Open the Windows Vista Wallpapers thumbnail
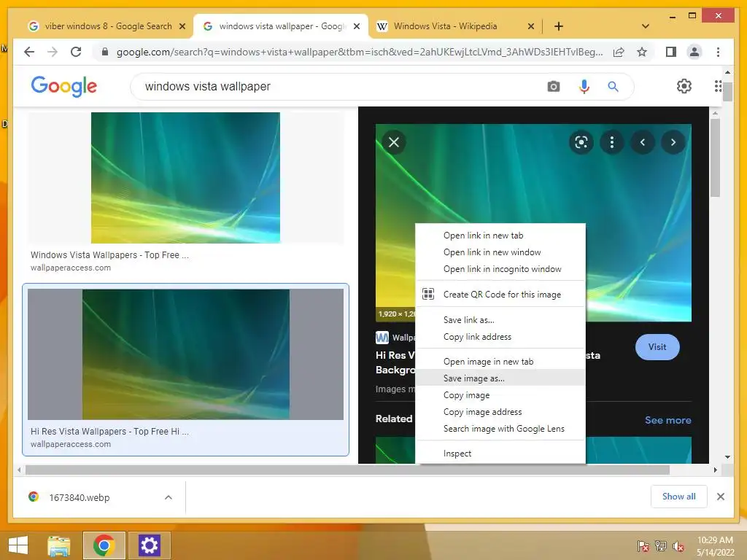This screenshot has height=560, width=747. [185, 178]
